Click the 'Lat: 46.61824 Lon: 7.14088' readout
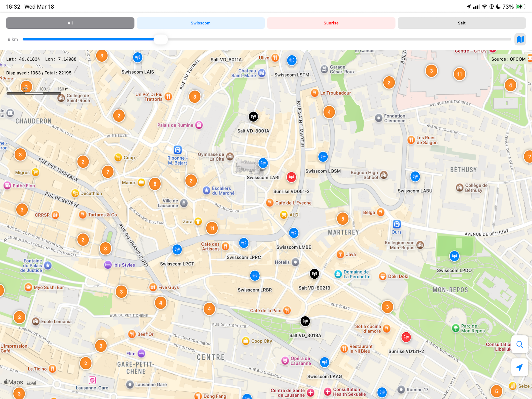Image resolution: width=532 pixels, height=399 pixels. [x=41, y=59]
